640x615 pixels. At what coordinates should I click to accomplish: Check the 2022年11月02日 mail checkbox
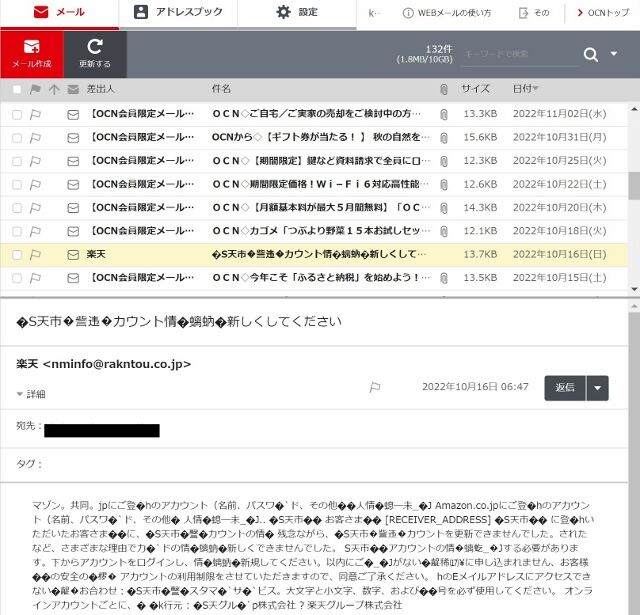tap(17, 115)
